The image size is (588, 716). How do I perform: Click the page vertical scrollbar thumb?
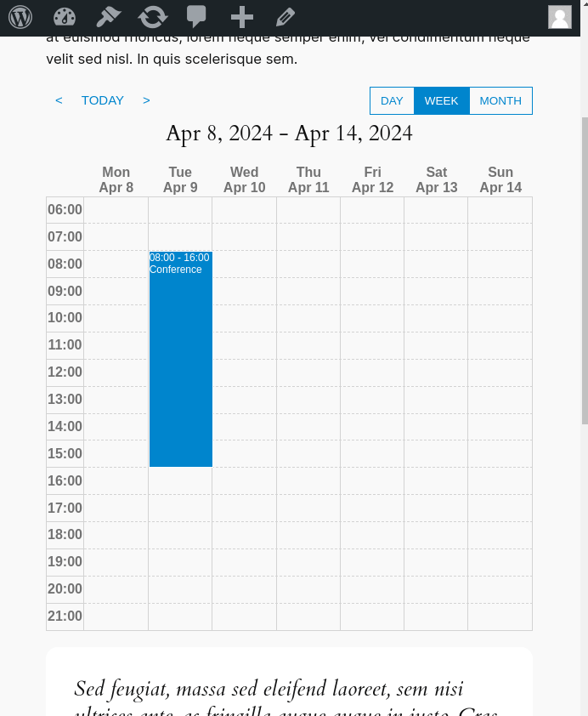click(x=585, y=271)
